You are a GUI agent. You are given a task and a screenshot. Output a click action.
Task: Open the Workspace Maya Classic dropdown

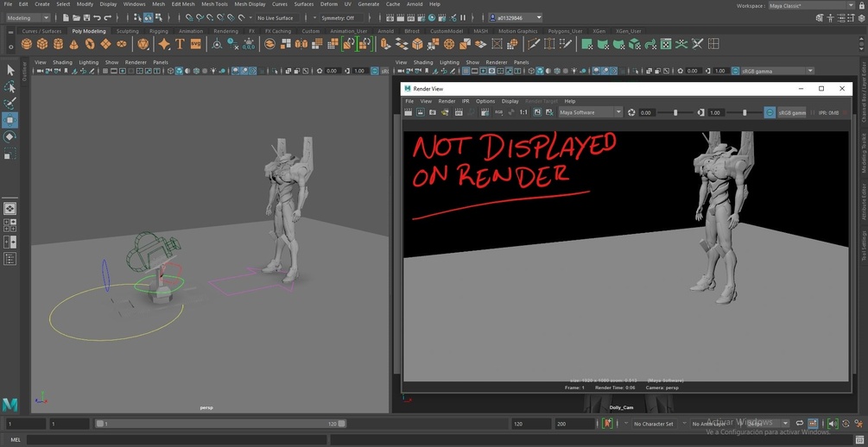coord(812,5)
